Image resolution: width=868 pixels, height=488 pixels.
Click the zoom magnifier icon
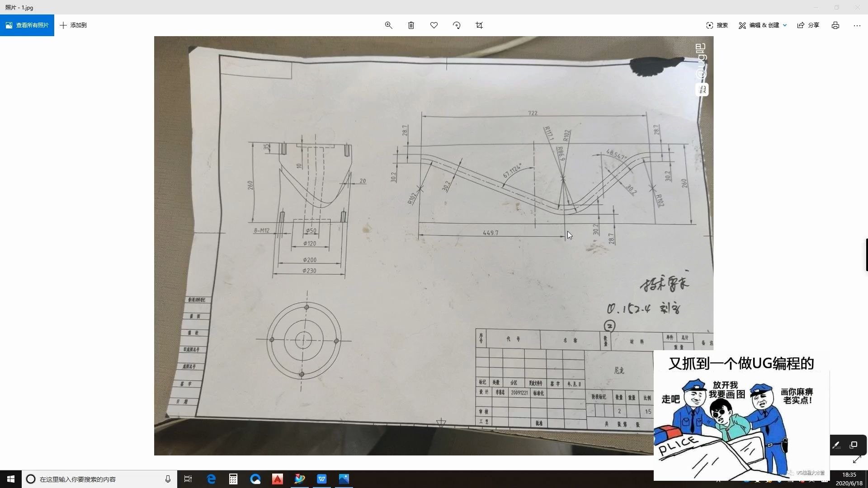click(x=388, y=25)
